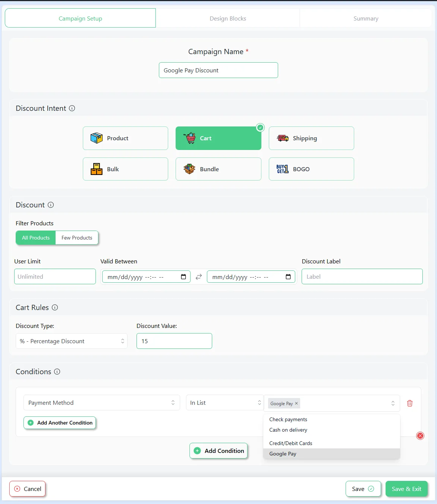Click the Cancel button
Image resolution: width=437 pixels, height=504 pixels.
tap(28, 489)
